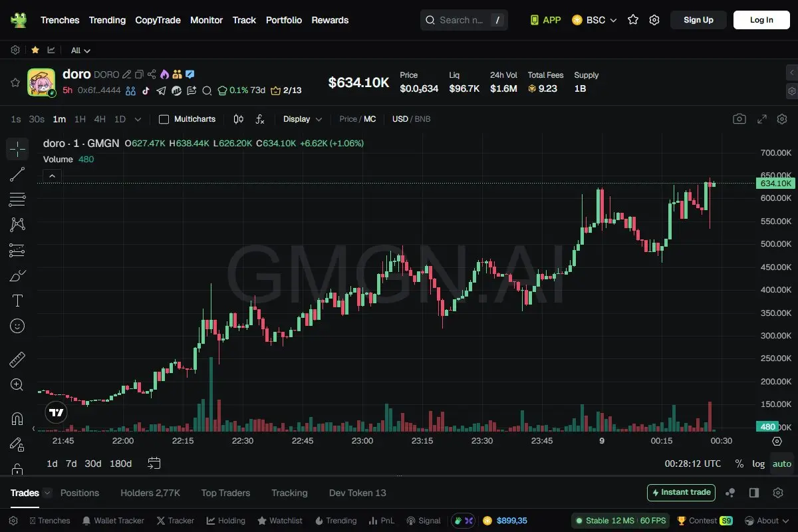
Task: Click the GMGN frog logo
Action: click(19, 20)
